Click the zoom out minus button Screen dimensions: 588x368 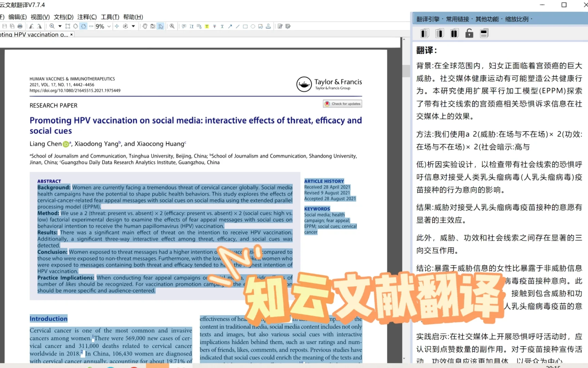tap(91, 26)
